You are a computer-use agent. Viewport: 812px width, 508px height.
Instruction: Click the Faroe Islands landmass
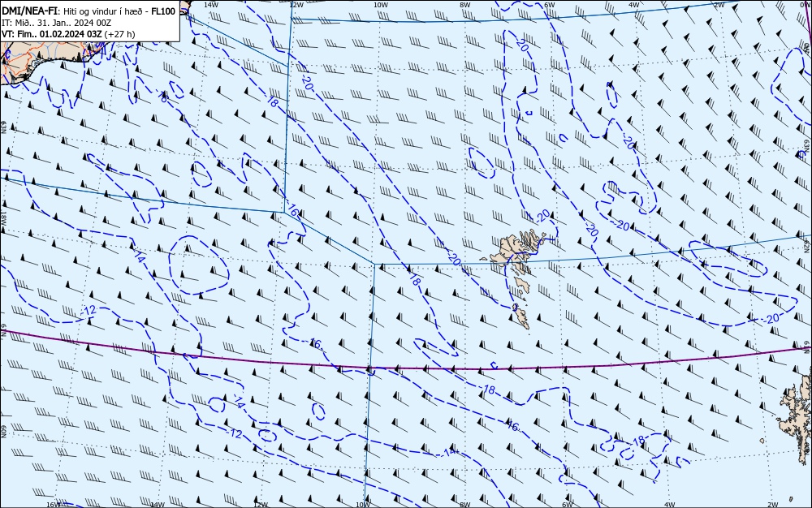512,252
